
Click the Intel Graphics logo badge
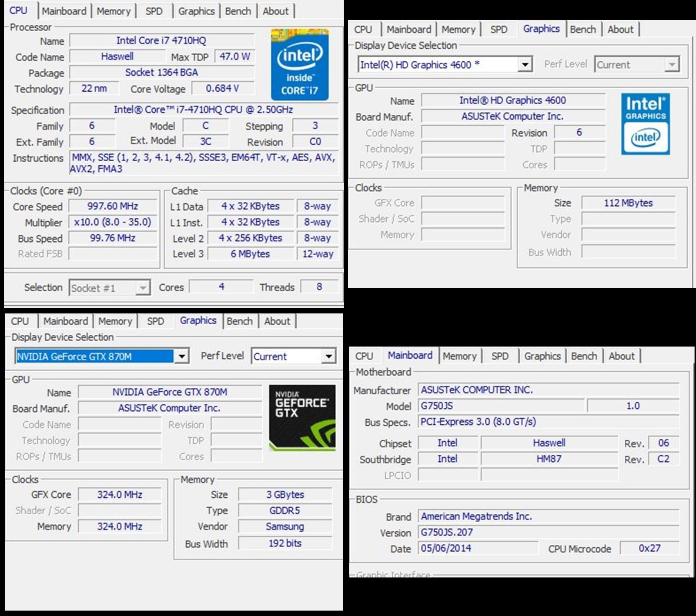tap(646, 124)
